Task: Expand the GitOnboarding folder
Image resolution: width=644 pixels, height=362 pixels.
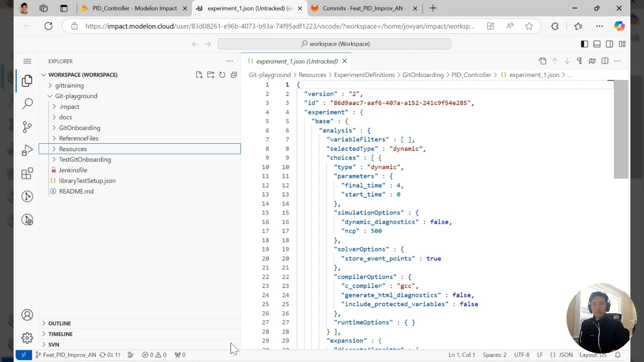Action: coord(79,128)
